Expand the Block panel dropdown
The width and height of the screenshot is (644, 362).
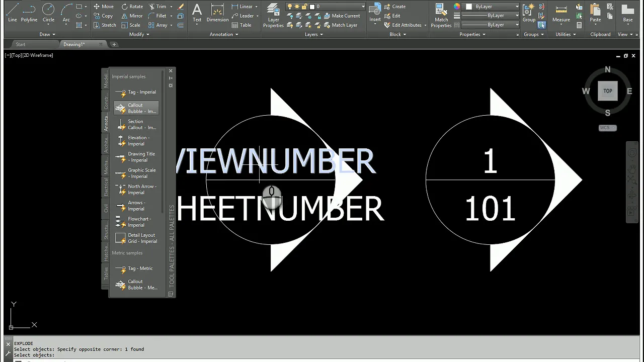398,34
